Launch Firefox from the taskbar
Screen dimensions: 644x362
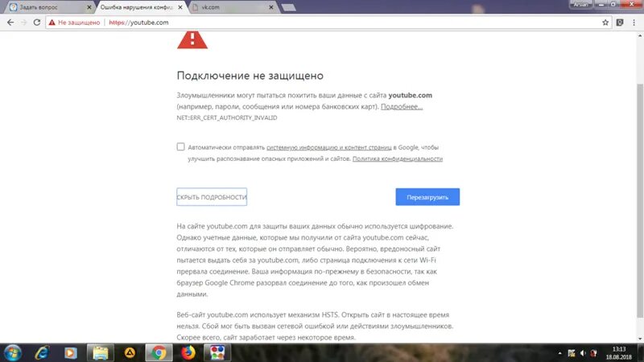pos(188,353)
